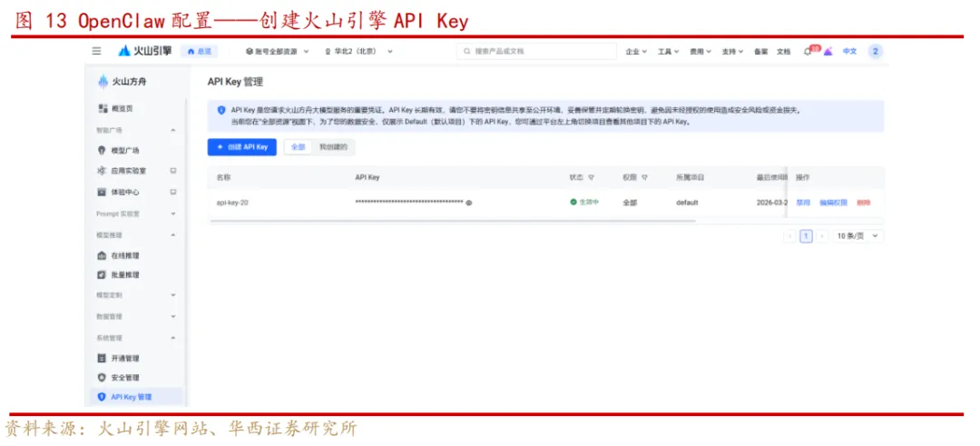This screenshot has width=980, height=446.
Task: Reveal the masked API key with eye icon
Action: pos(469,203)
